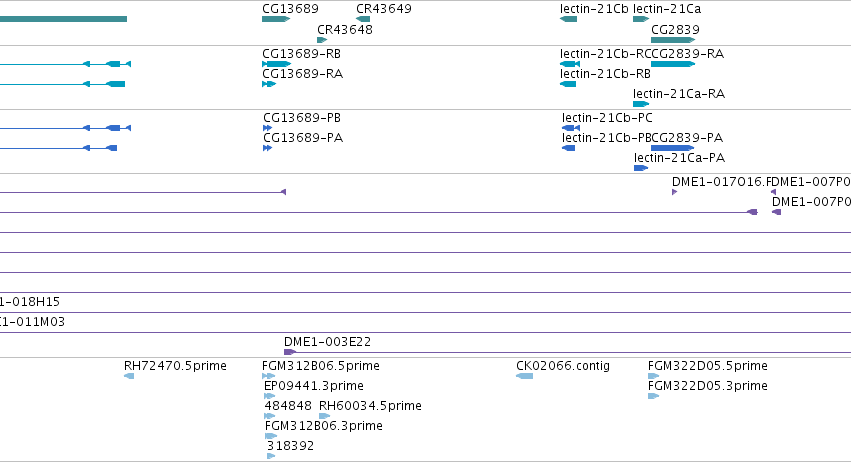The width and height of the screenshot is (851, 462).
Task: Click the CG13689 gene label
Action: tap(290, 9)
